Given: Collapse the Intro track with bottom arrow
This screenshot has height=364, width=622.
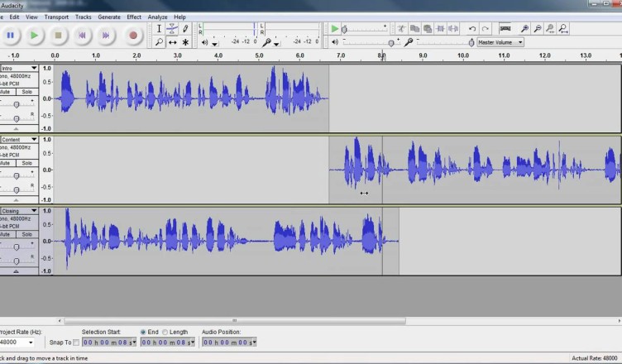Looking at the screenshot, I should point(16,129).
